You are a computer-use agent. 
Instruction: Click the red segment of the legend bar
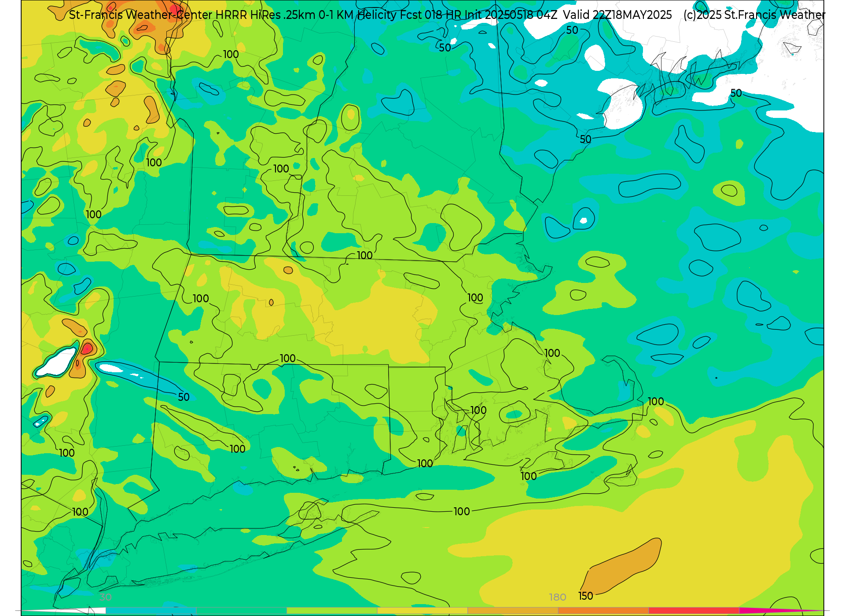[x=694, y=610]
